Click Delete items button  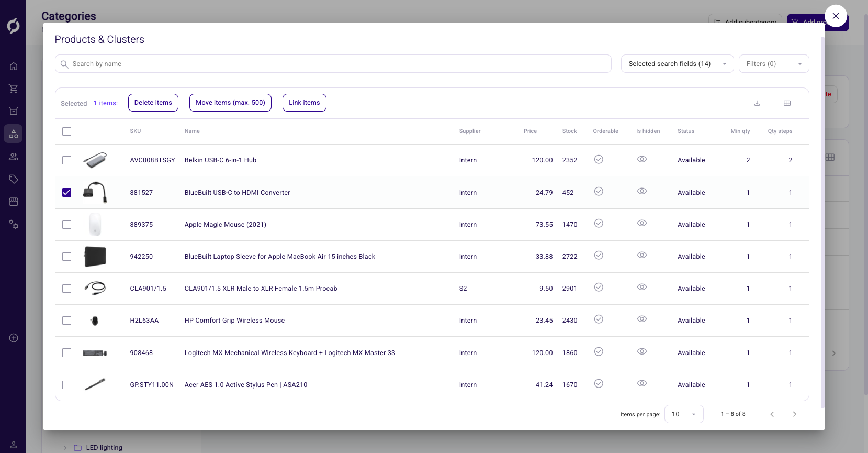click(153, 103)
